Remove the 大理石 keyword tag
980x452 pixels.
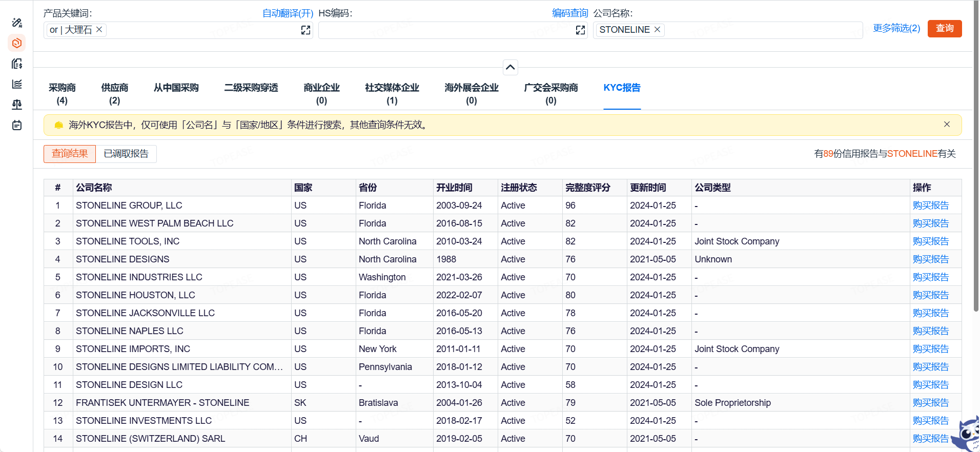99,30
